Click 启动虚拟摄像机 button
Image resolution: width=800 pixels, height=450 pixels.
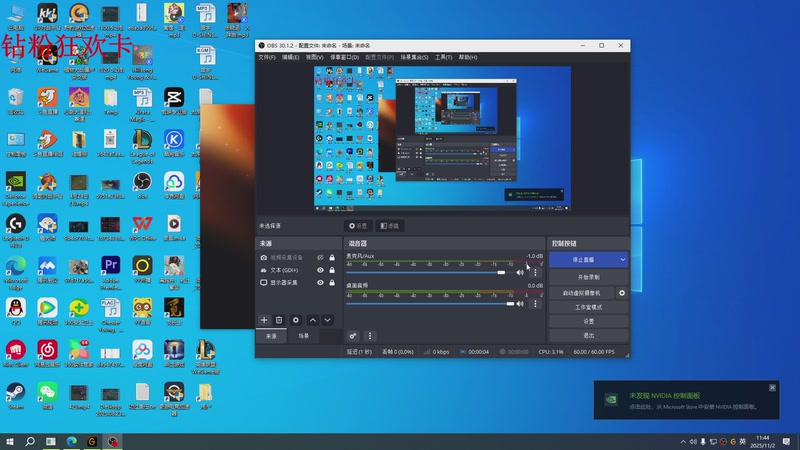(x=582, y=293)
